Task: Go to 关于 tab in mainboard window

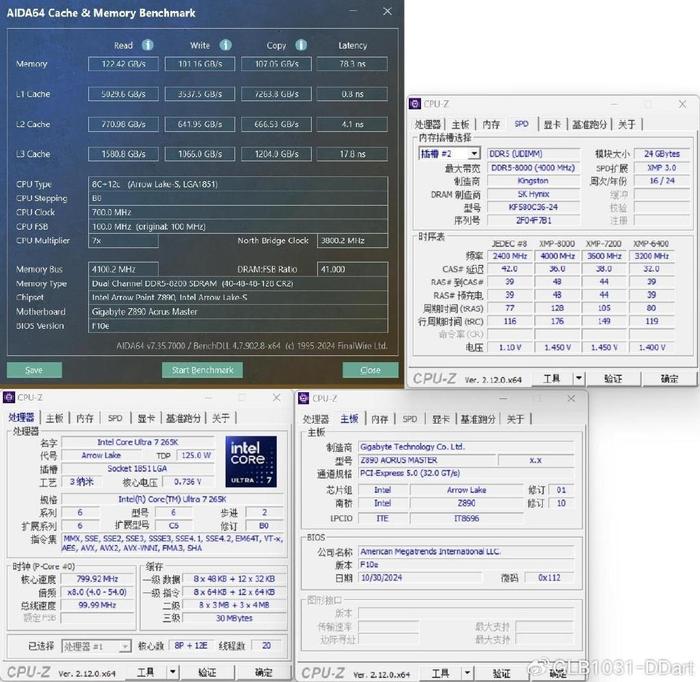Action: coord(515,419)
